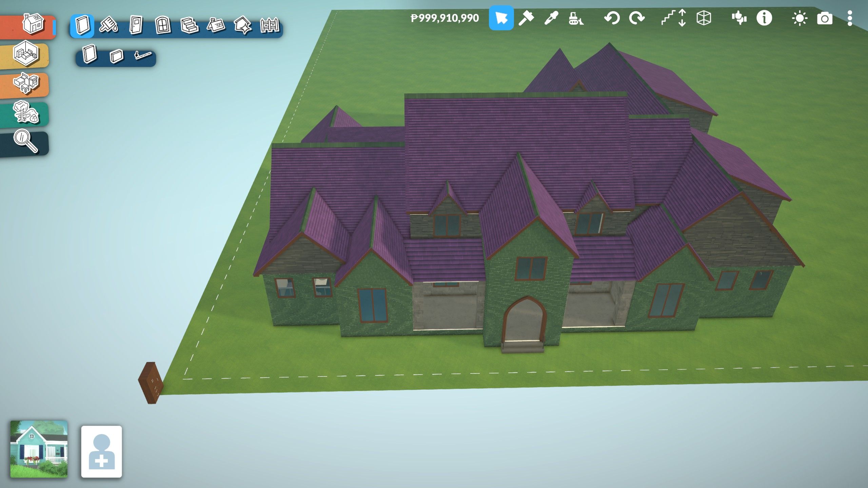
Task: Open the info panel
Action: coord(764,18)
